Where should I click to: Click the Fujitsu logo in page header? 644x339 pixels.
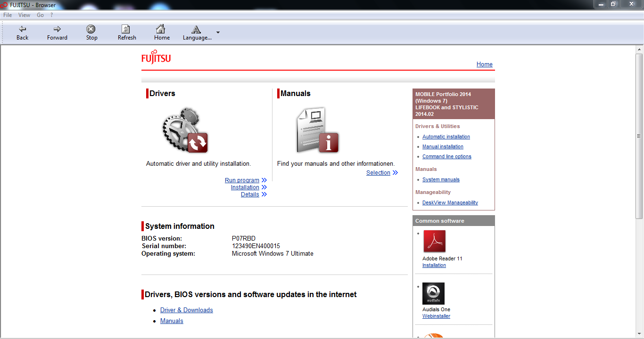[156, 56]
